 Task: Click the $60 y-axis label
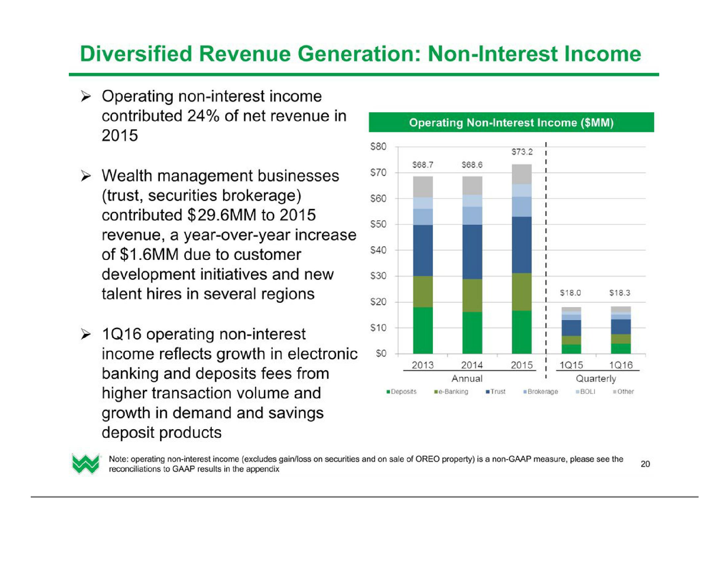379,199
